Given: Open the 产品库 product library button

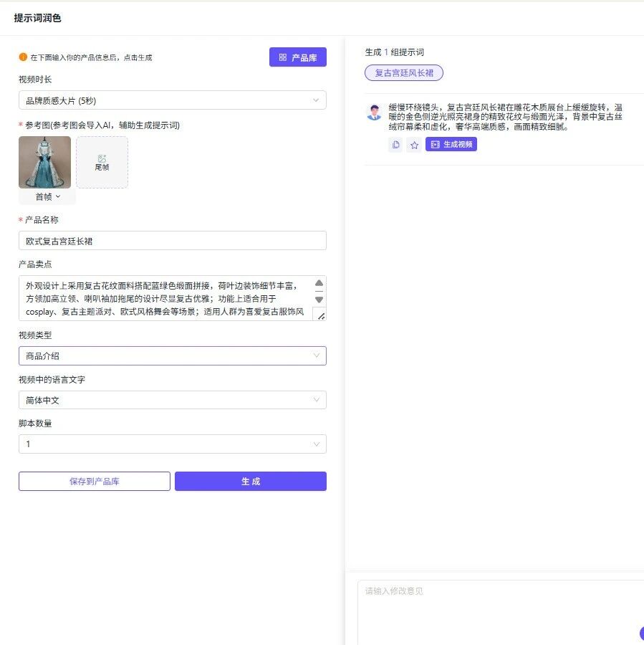Looking at the screenshot, I should [x=298, y=57].
